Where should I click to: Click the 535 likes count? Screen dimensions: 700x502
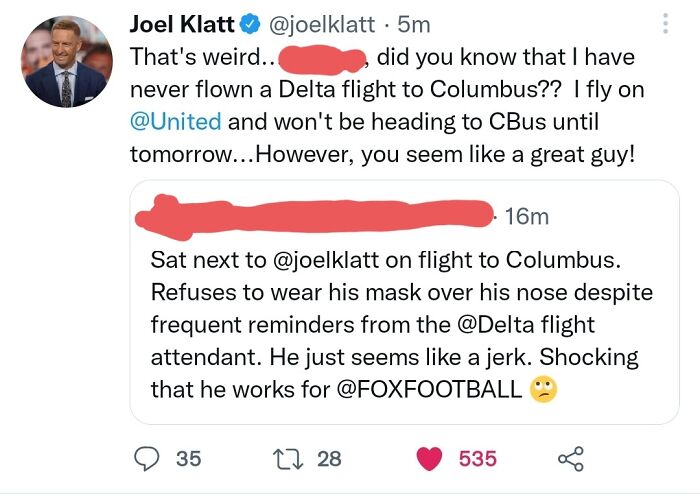coord(477,458)
